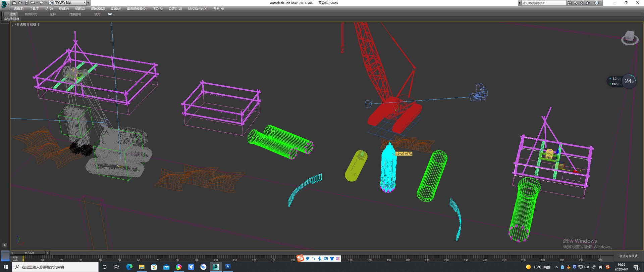
Task: Open the 工作区: 默认 workspace dropdown
Action: point(70,3)
